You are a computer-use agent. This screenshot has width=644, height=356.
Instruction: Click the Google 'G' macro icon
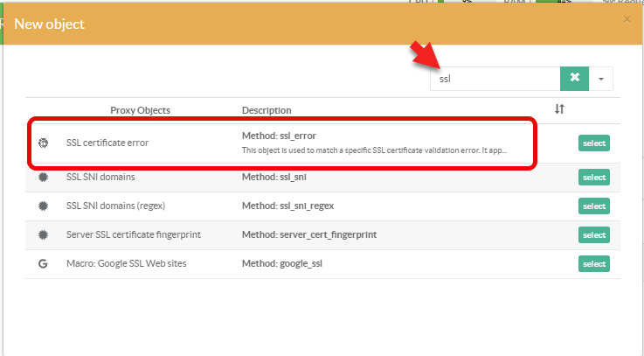tap(43, 263)
